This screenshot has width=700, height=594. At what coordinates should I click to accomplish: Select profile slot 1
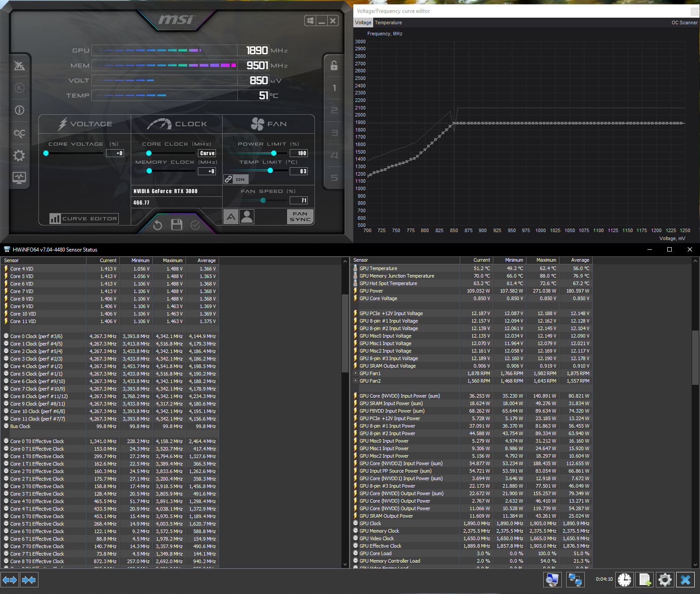[x=334, y=88]
